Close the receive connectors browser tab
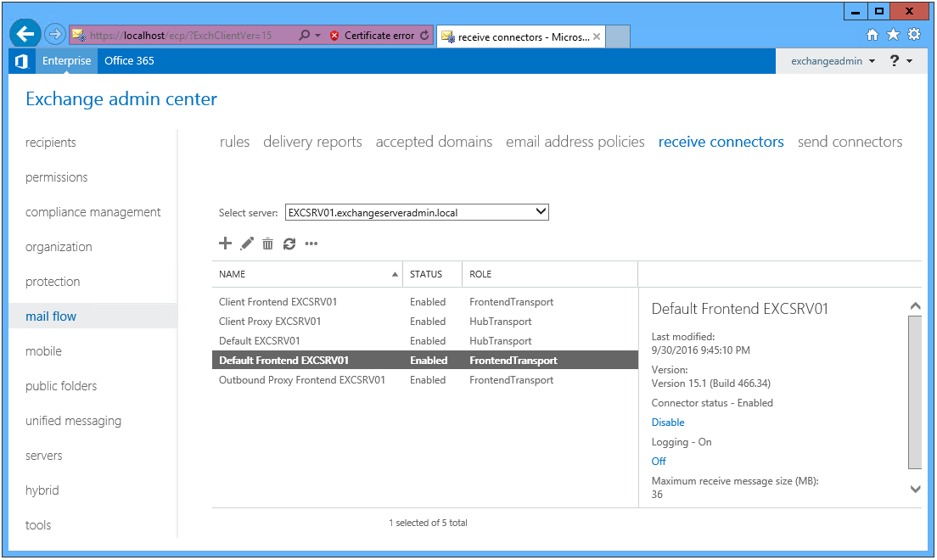Viewport: 937px width, 560px height. click(597, 36)
